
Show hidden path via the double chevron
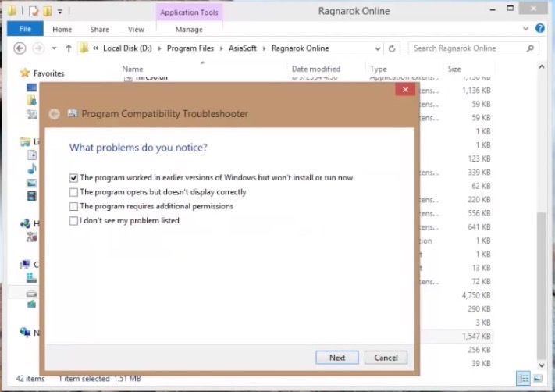(x=95, y=48)
